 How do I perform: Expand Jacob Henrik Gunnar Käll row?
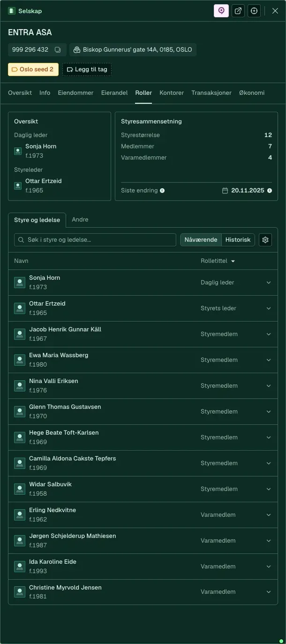click(x=269, y=334)
